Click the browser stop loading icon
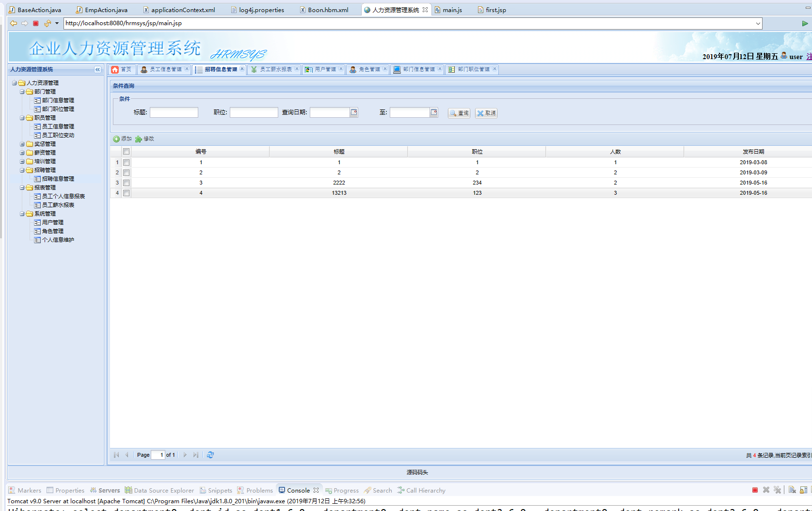812x511 pixels. [36, 23]
